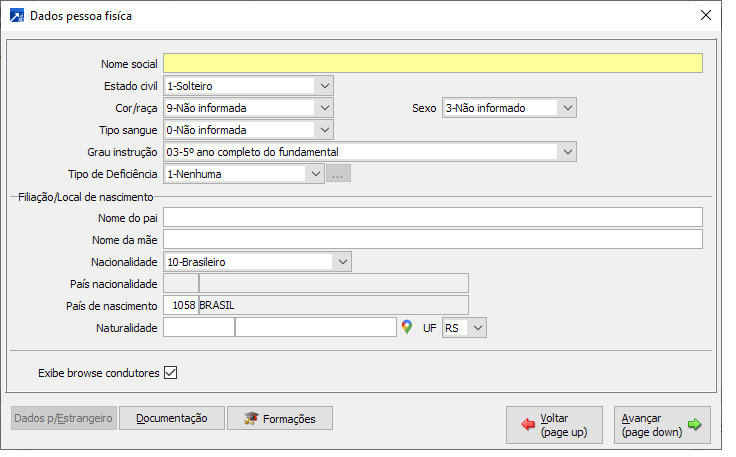The image size is (736, 457).
Task: Click the BRASIL country name field
Action: click(x=334, y=305)
